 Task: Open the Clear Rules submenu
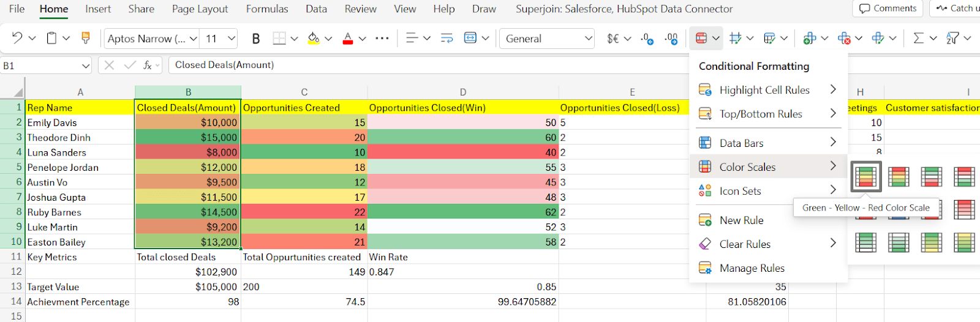point(768,244)
